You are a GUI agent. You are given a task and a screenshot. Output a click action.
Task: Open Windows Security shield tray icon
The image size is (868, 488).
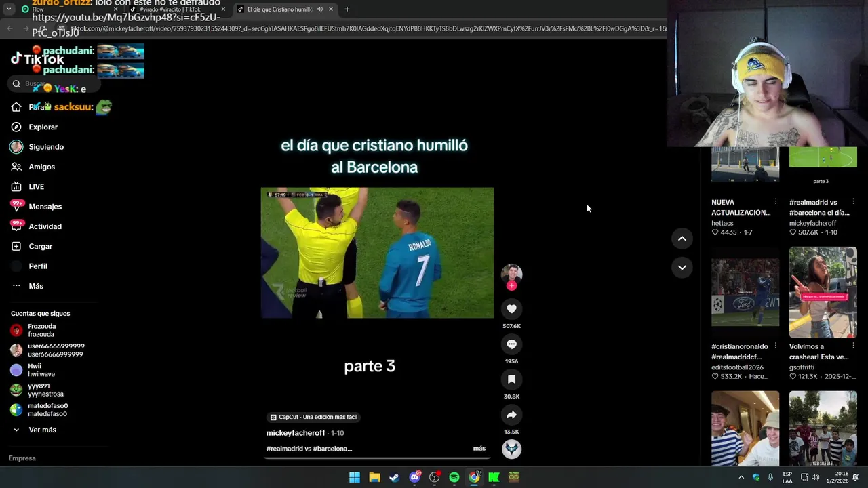tap(756, 477)
